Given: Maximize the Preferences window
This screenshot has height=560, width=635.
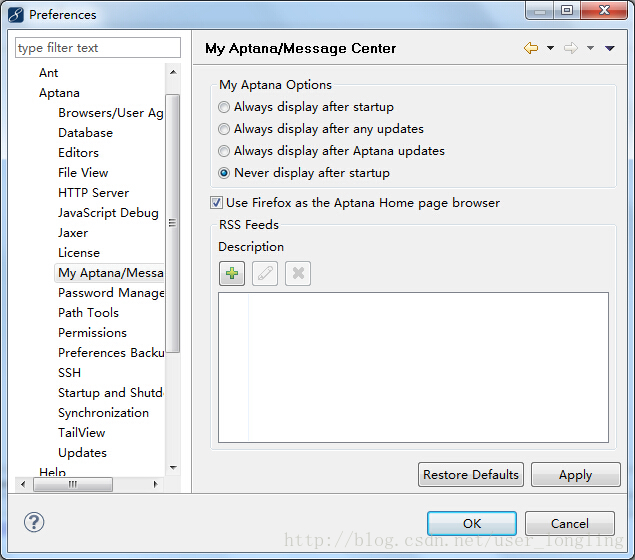Looking at the screenshot, I should point(567,10).
